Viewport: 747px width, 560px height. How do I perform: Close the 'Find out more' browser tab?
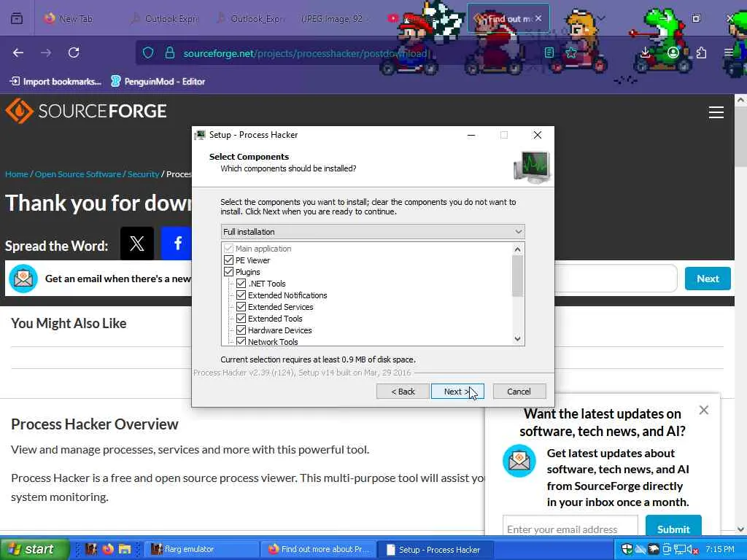click(x=538, y=18)
